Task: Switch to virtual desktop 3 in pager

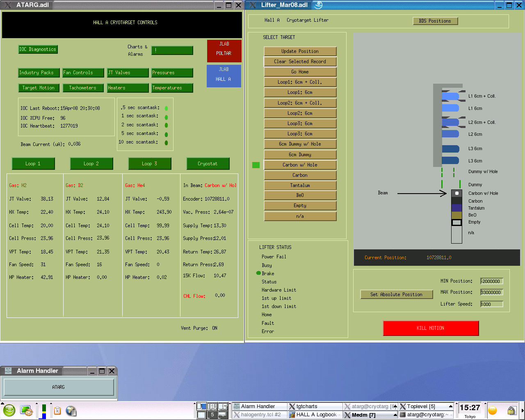Action: click(x=223, y=406)
